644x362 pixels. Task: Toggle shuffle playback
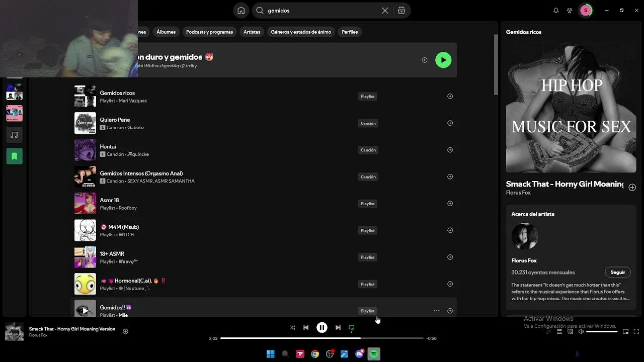click(x=292, y=327)
